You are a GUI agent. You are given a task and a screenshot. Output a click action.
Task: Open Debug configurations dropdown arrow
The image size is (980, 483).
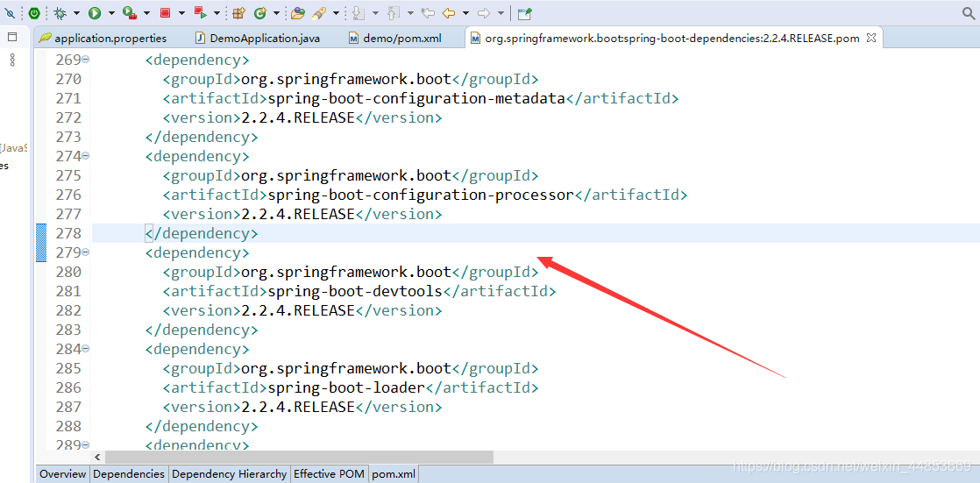76,12
